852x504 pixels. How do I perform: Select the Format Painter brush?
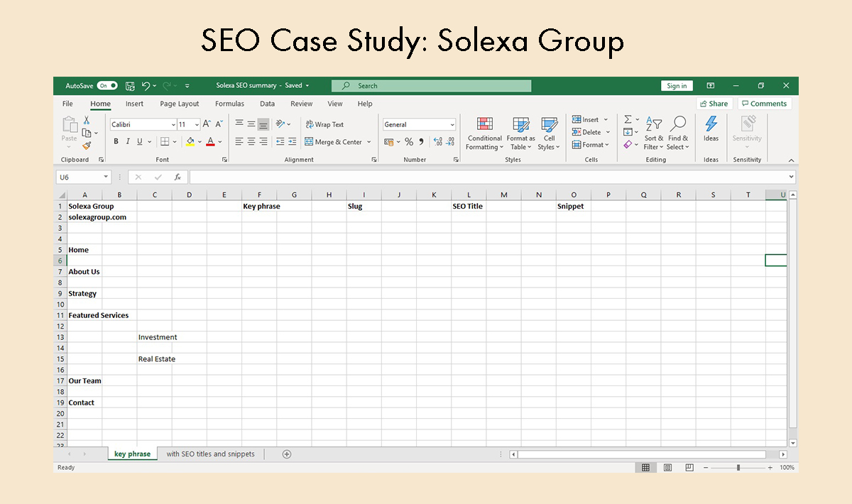pyautogui.click(x=87, y=145)
